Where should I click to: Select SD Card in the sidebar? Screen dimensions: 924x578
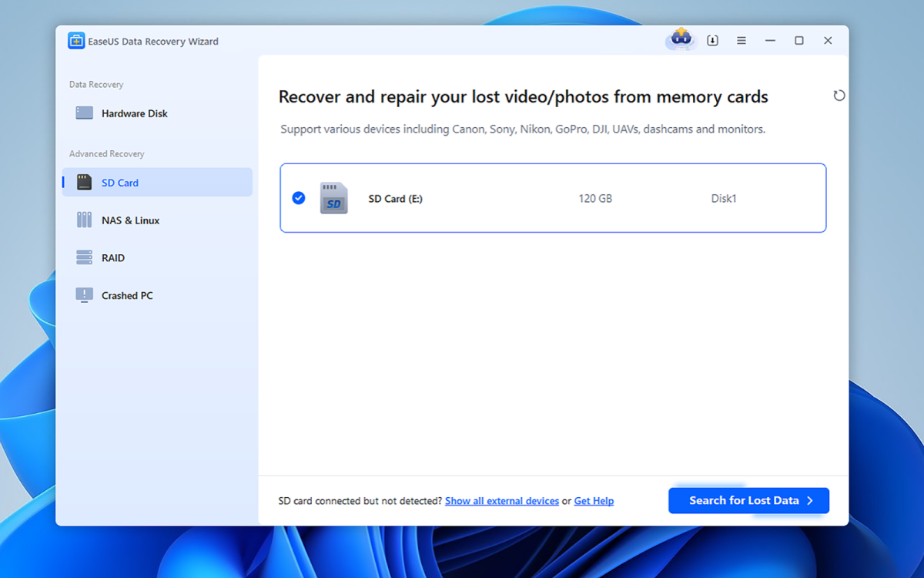[x=119, y=183]
